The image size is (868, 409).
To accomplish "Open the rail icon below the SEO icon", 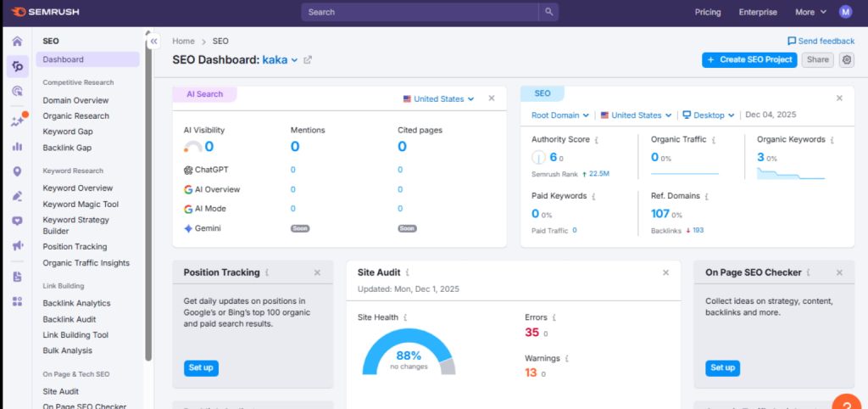I will pyautogui.click(x=17, y=92).
